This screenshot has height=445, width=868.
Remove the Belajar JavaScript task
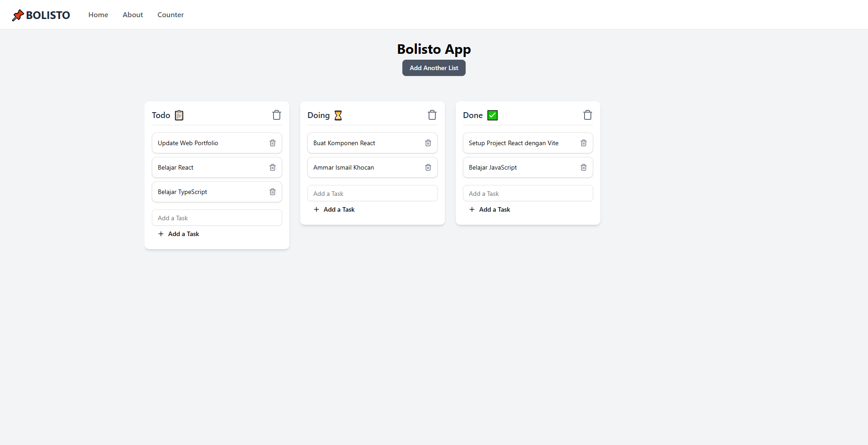click(584, 167)
